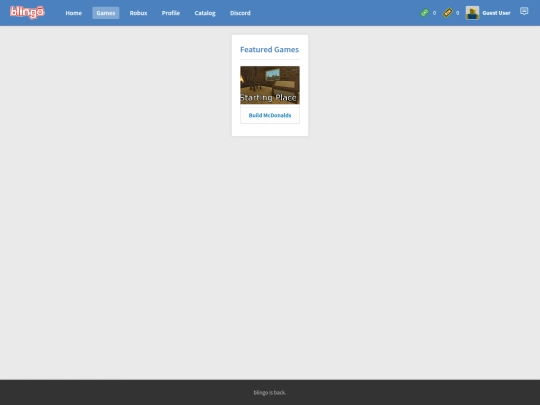The height and width of the screenshot is (405, 540).
Task: Go to the Robux page
Action: [x=138, y=13]
